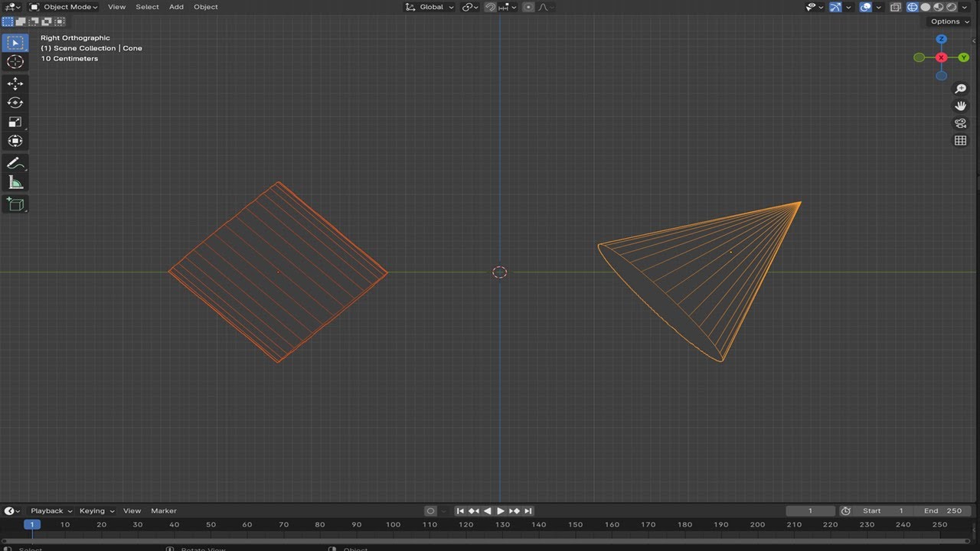
Task: Open the timeline editor type icon
Action: click(12, 510)
